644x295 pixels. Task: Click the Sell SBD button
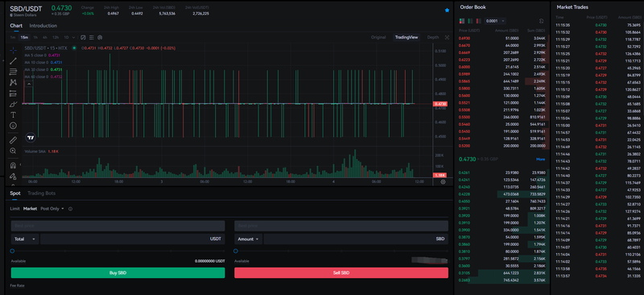point(341,272)
